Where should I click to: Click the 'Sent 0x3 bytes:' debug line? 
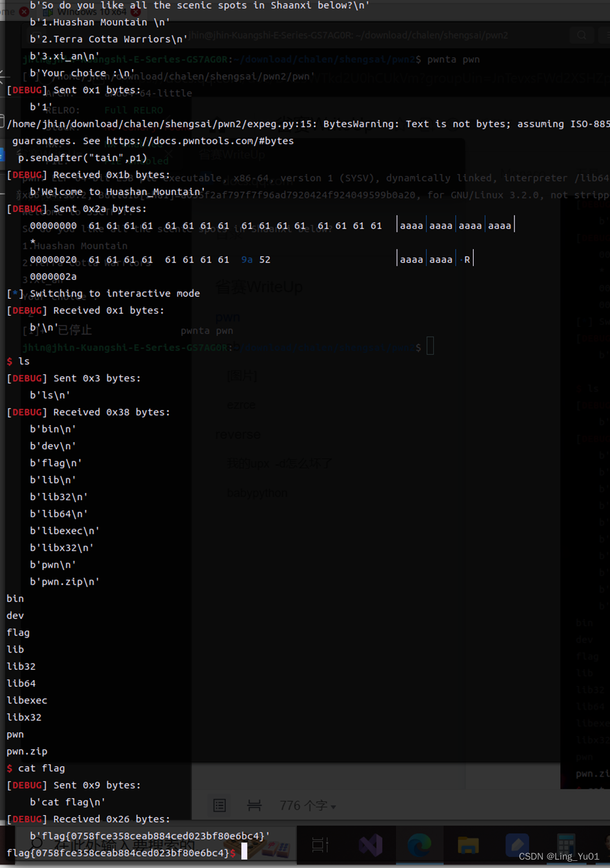pyautogui.click(x=74, y=378)
